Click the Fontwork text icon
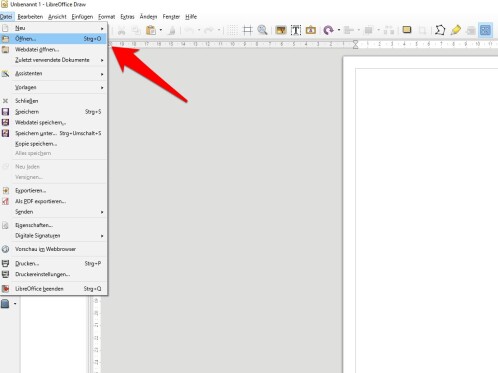 pyautogui.click(x=311, y=30)
